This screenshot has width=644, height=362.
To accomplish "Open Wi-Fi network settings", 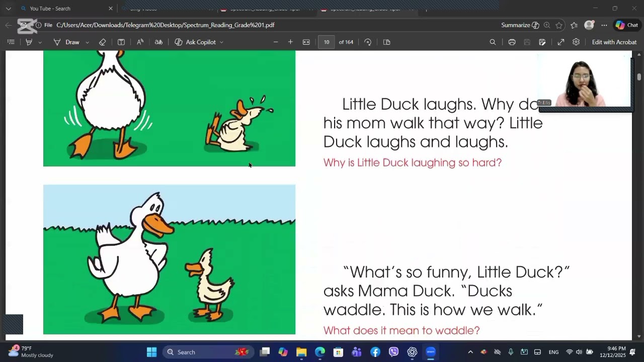I will (x=569, y=352).
